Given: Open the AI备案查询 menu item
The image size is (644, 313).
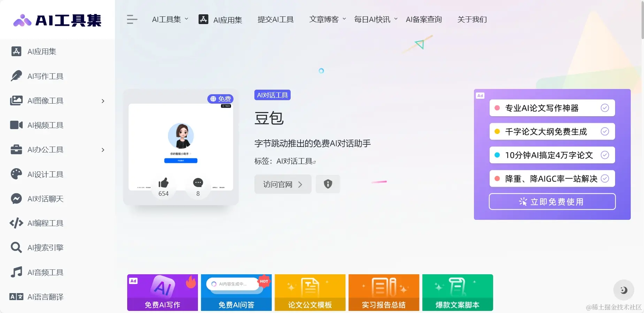Looking at the screenshot, I should point(424,20).
